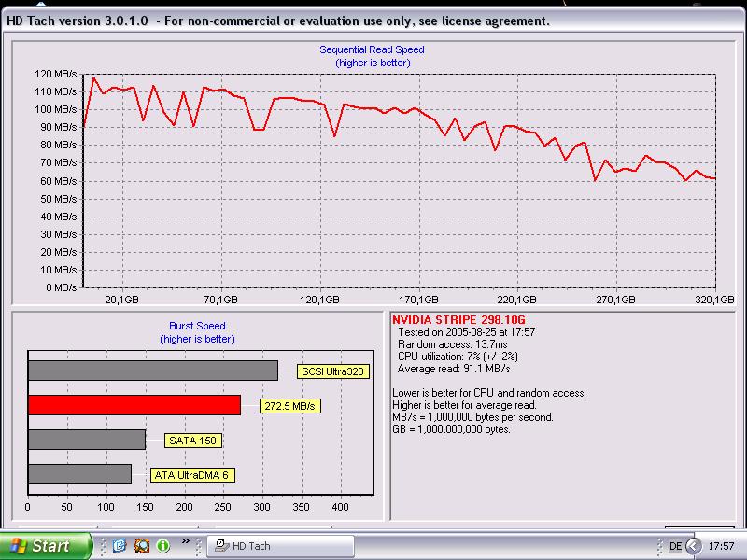Click the 170,1GB axis label
Viewport: 747px width, 560px height.
point(418,300)
